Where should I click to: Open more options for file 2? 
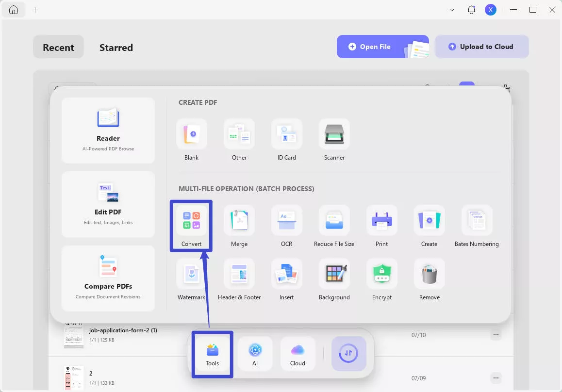pos(496,378)
